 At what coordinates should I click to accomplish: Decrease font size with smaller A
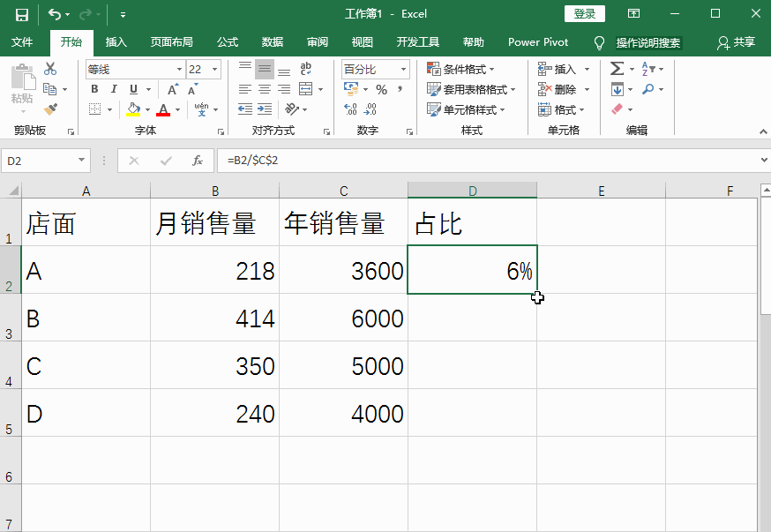point(192,89)
